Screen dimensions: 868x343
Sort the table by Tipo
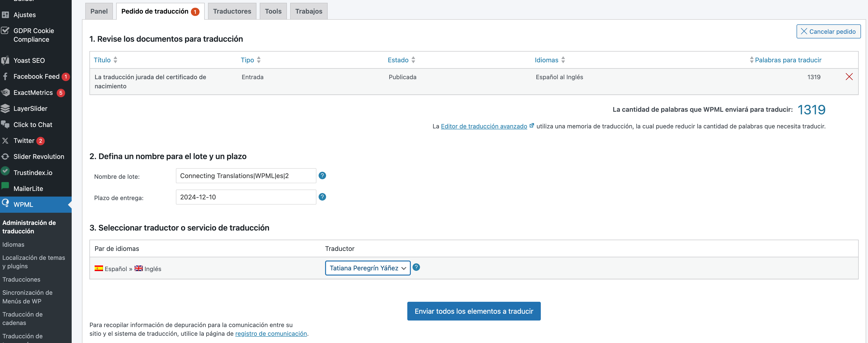(251, 60)
